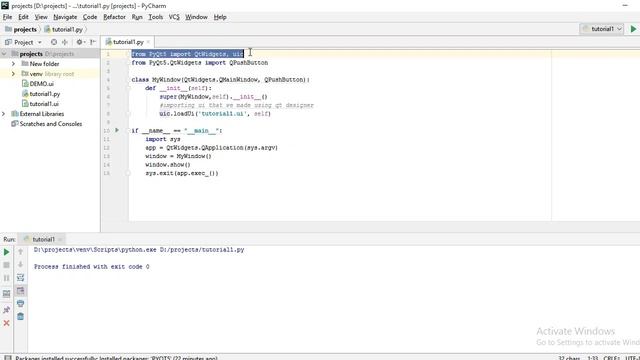This screenshot has height=360, width=640.
Task: Click the Run button in the top toolbar
Action: point(633,29)
